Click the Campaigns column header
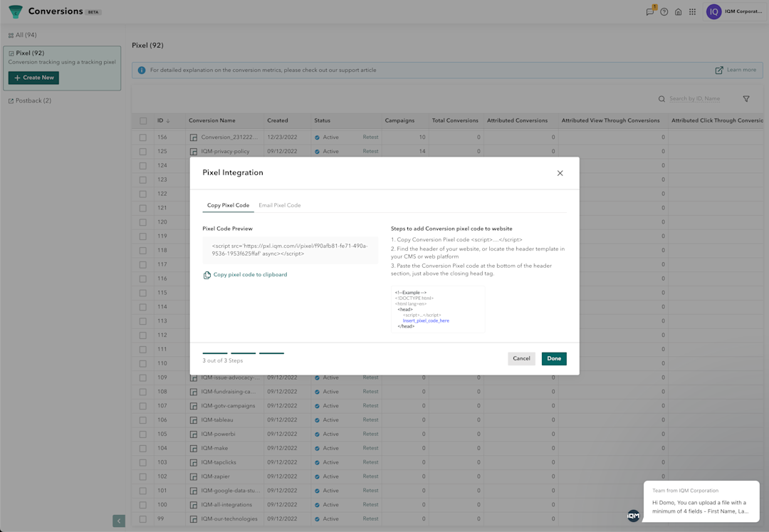This screenshot has width=769, height=532. pos(399,120)
